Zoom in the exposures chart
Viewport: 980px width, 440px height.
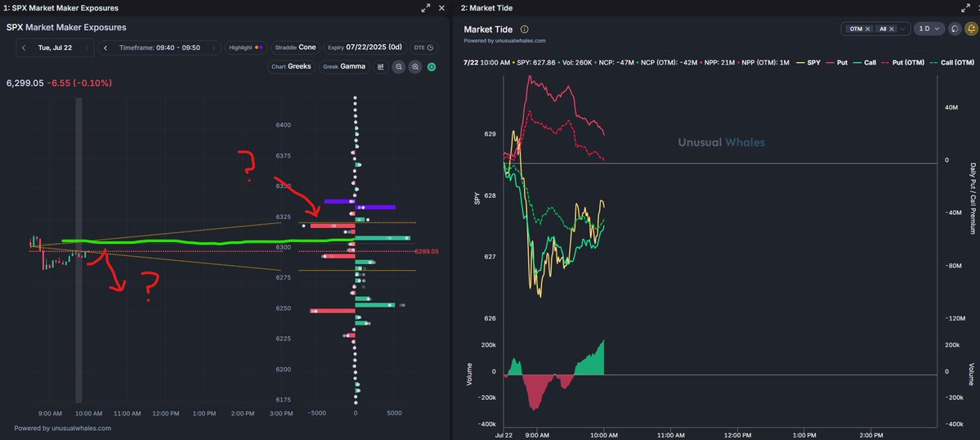[x=415, y=67]
